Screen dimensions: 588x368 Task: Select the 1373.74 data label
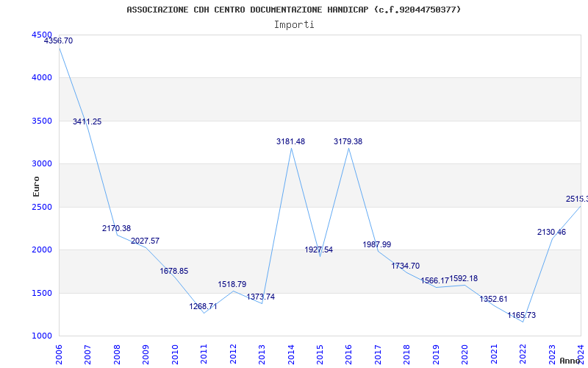(x=261, y=297)
